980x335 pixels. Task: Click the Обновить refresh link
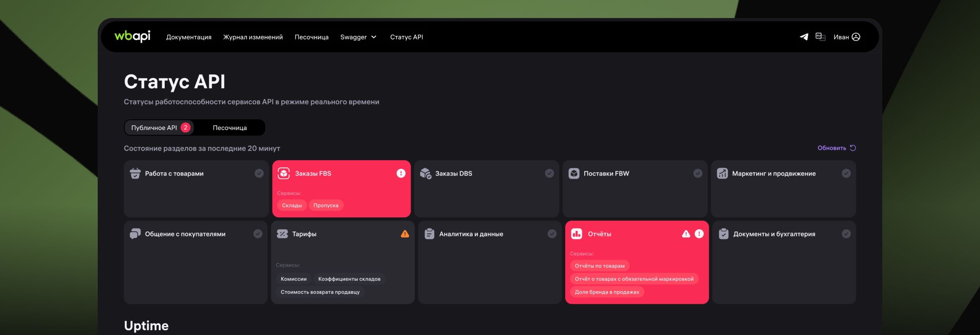coord(836,148)
